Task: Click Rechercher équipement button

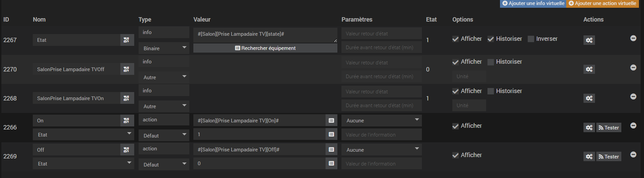Action: [x=265, y=48]
